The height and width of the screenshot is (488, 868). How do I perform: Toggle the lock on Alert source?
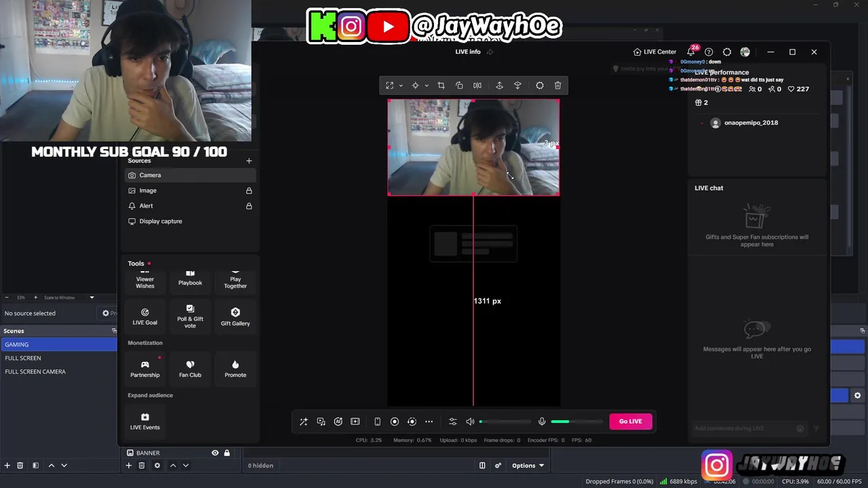249,206
